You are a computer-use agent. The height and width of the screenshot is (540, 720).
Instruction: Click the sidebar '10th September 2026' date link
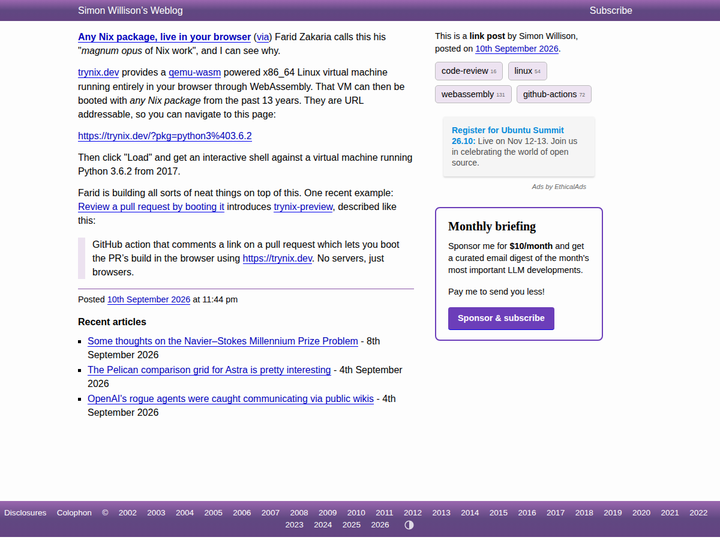pyautogui.click(x=517, y=49)
